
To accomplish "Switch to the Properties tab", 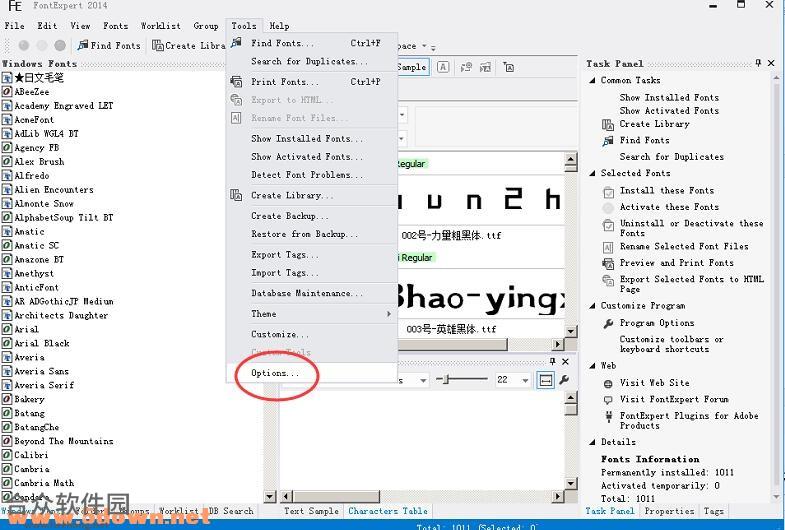I will [x=669, y=511].
